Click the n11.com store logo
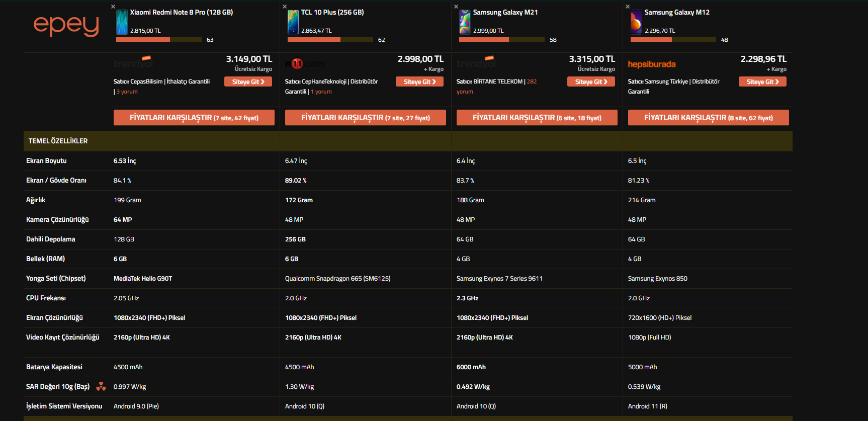The width and height of the screenshot is (868, 421). tap(305, 64)
